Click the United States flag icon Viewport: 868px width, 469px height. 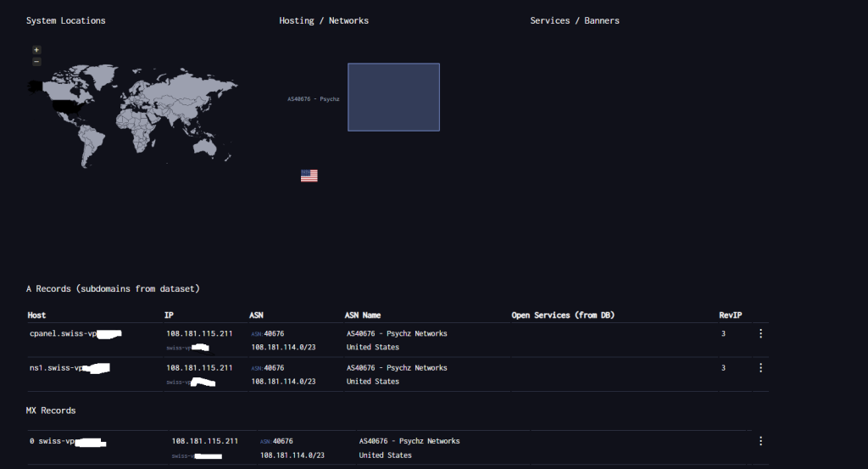coord(309,176)
